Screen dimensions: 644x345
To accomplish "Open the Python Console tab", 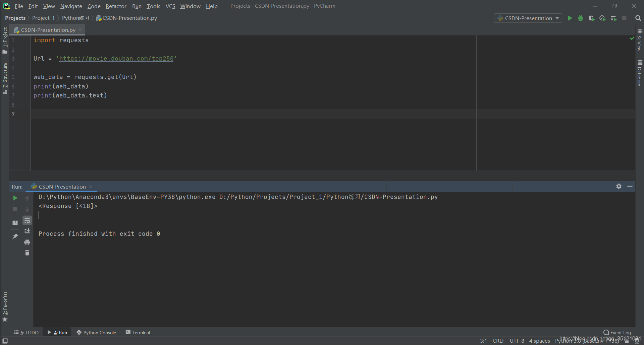I will coord(96,333).
